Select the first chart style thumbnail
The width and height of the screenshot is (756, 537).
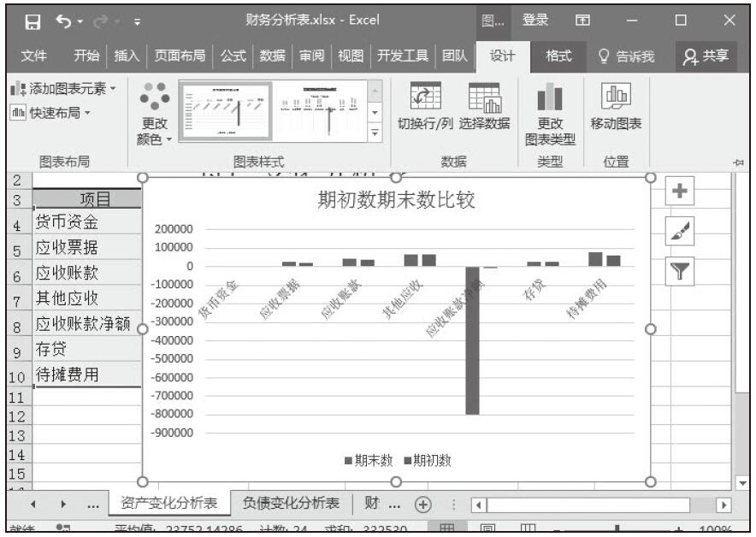pos(225,111)
